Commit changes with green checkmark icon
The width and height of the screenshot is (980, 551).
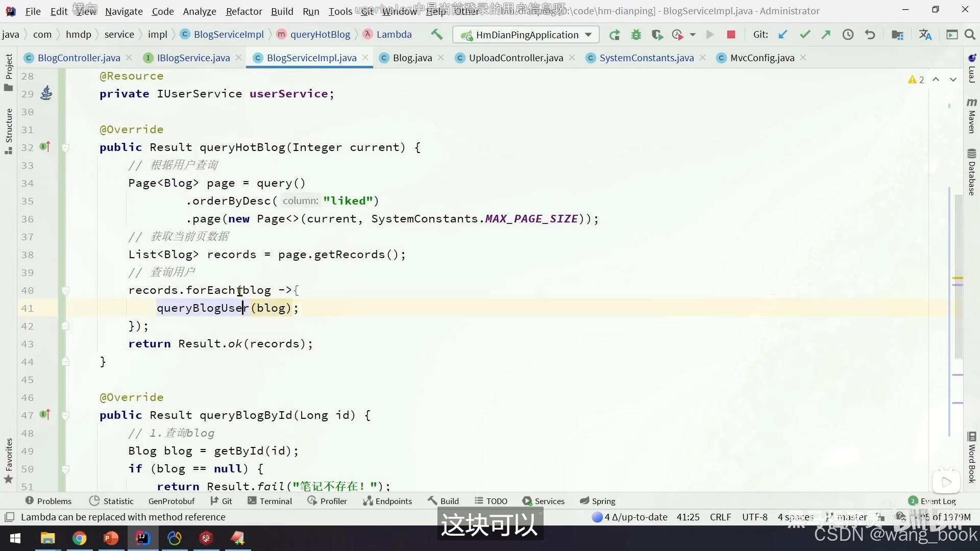[x=805, y=35]
